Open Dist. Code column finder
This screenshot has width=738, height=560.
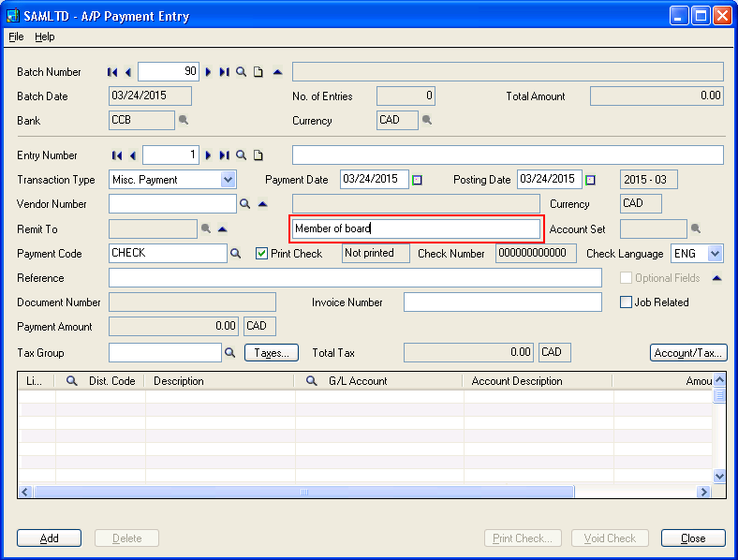71,381
